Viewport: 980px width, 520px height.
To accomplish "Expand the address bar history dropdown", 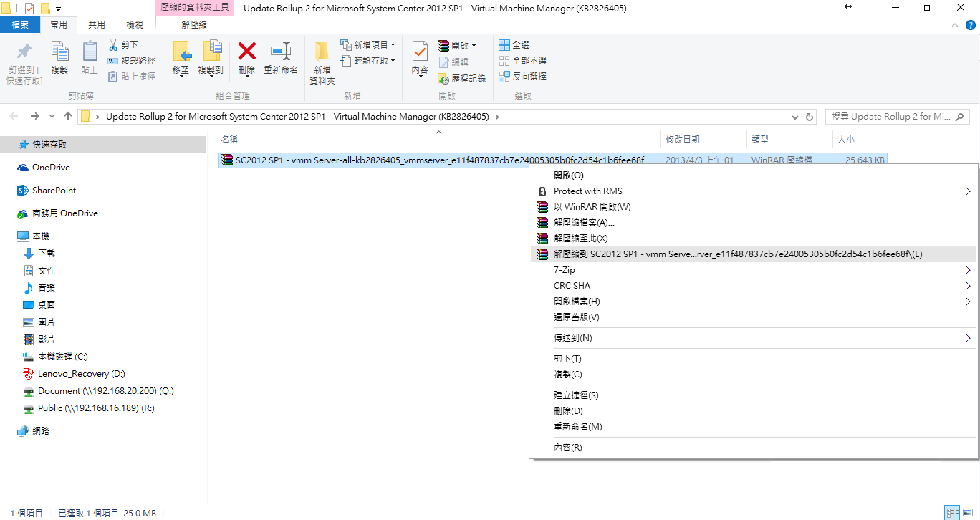I will coord(795,117).
